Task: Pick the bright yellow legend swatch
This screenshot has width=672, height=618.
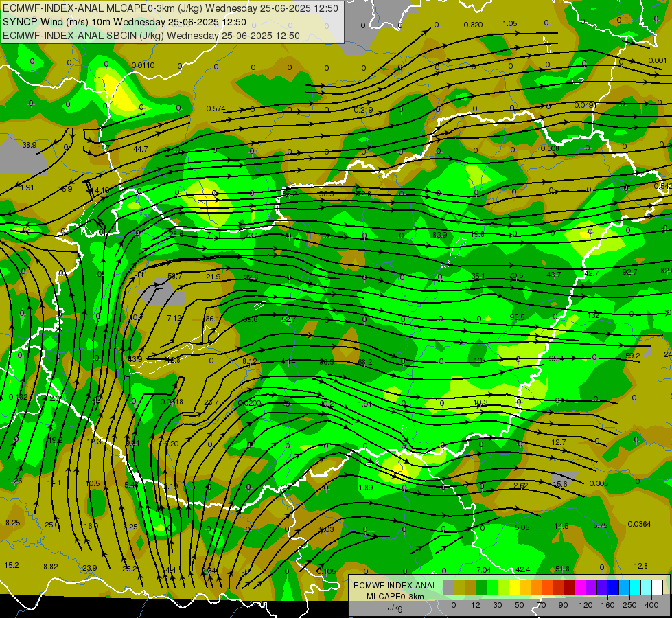Action: point(515,587)
